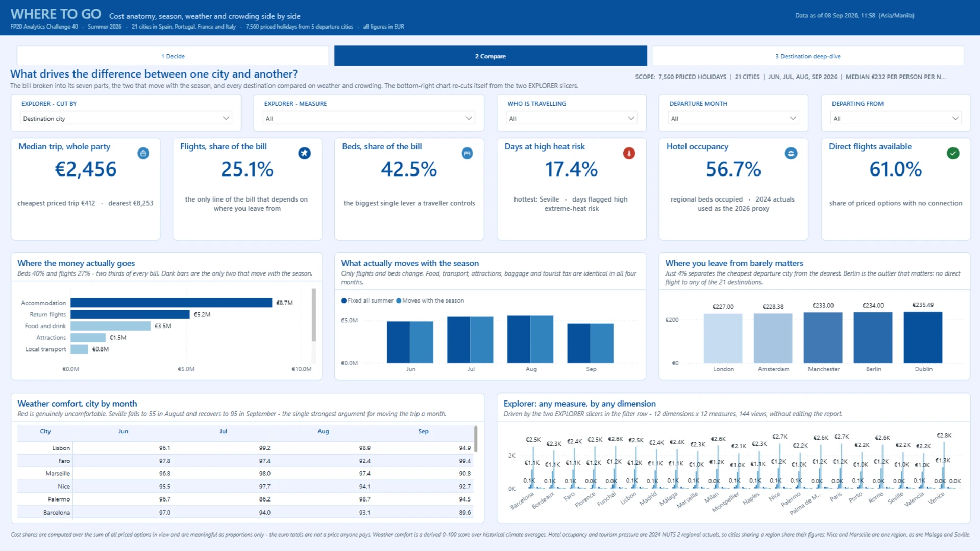Click the 25.1% flights share value

(x=247, y=169)
